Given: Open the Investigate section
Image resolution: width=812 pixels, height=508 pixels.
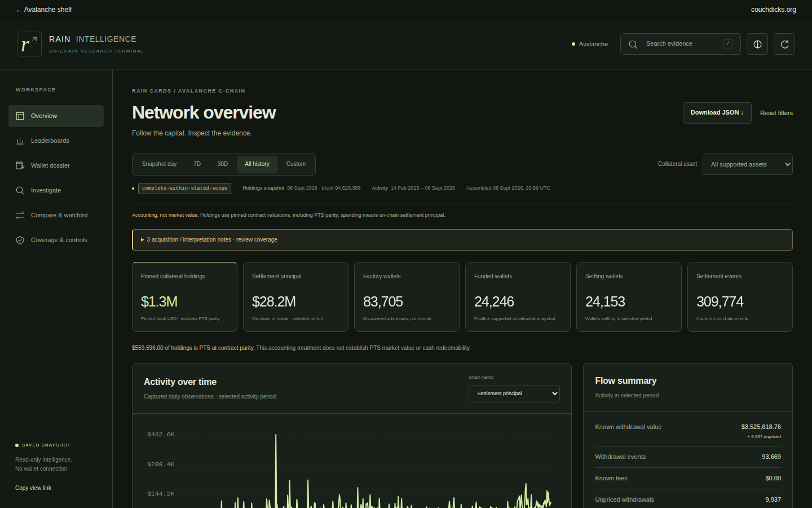Looking at the screenshot, I should [56, 190].
